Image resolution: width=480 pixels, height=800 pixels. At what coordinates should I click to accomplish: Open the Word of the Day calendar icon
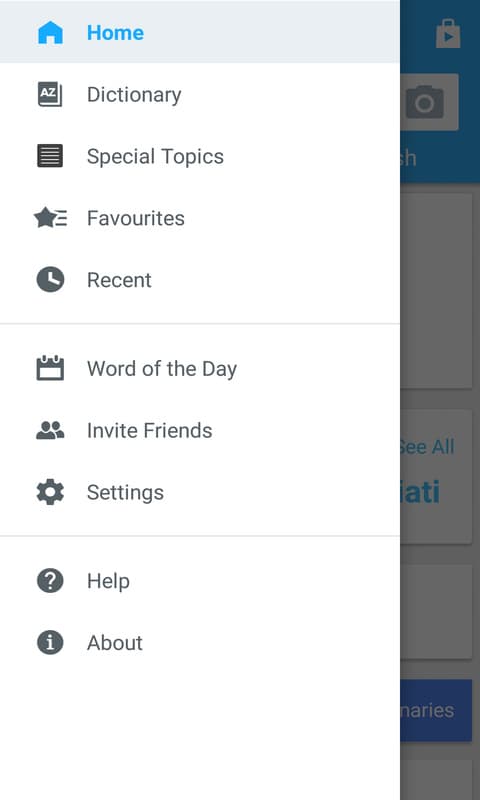50,368
